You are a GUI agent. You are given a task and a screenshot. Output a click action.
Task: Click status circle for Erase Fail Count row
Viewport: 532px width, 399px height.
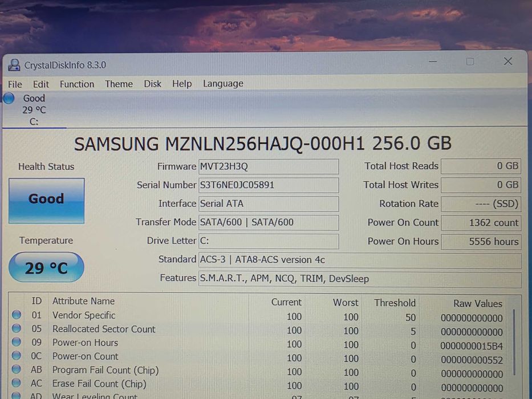pos(17,382)
